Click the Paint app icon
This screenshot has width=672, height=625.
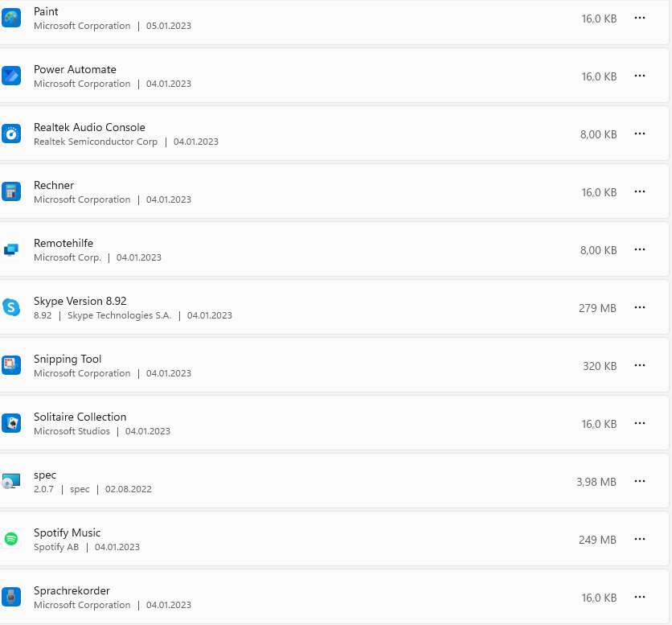(x=11, y=18)
